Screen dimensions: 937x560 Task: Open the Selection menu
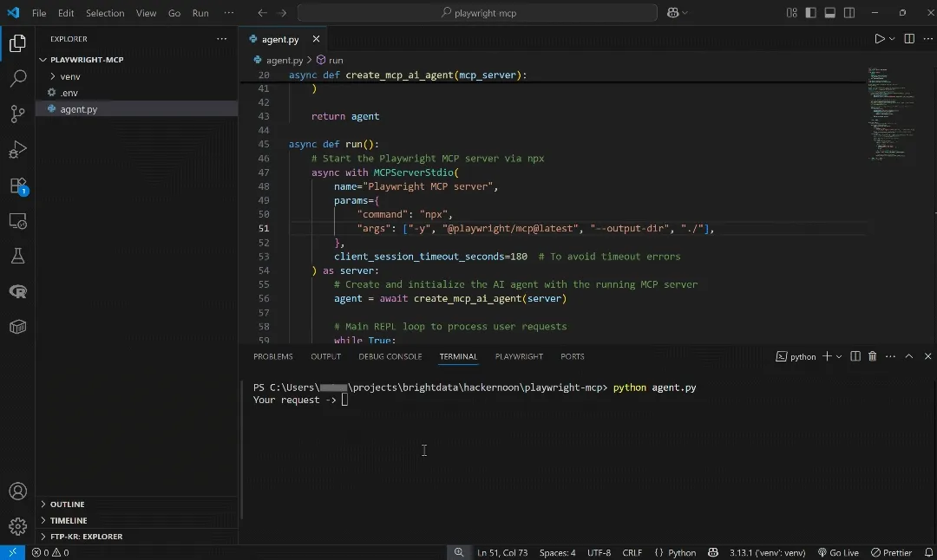pyautogui.click(x=105, y=12)
